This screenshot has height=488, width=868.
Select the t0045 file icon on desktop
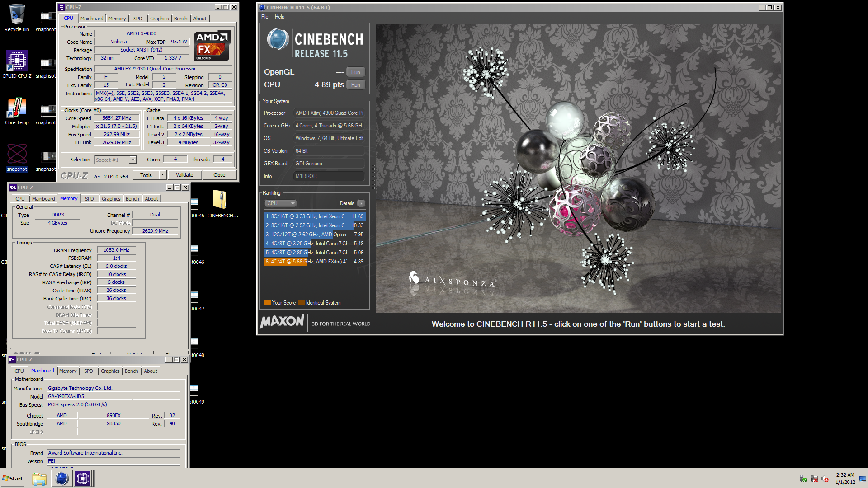pyautogui.click(x=195, y=208)
